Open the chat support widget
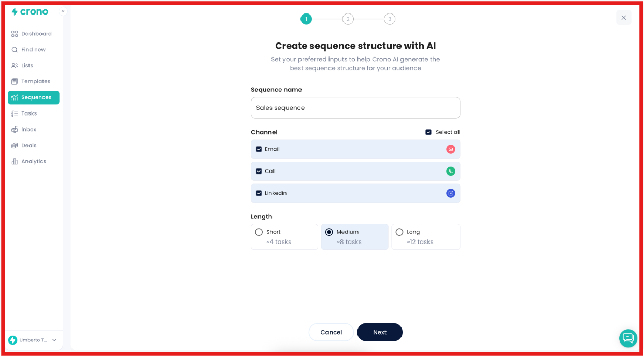The width and height of the screenshot is (644, 356). pyautogui.click(x=628, y=338)
